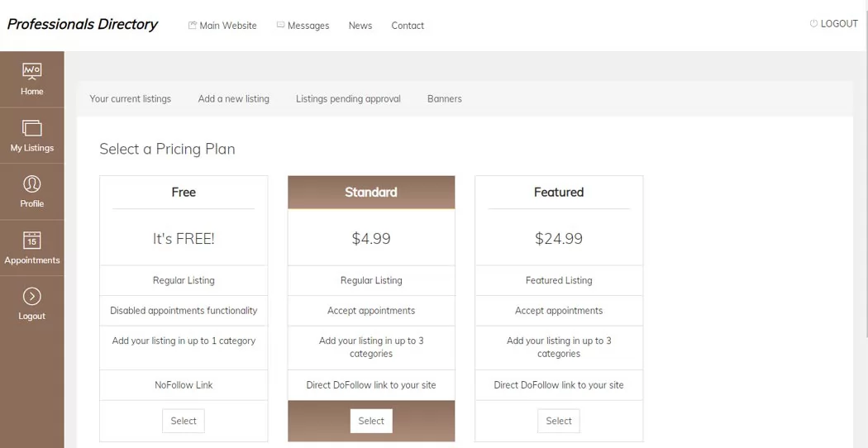The image size is (868, 448).
Task: Click the My Listings stacked-windows icon
Action: point(31,128)
